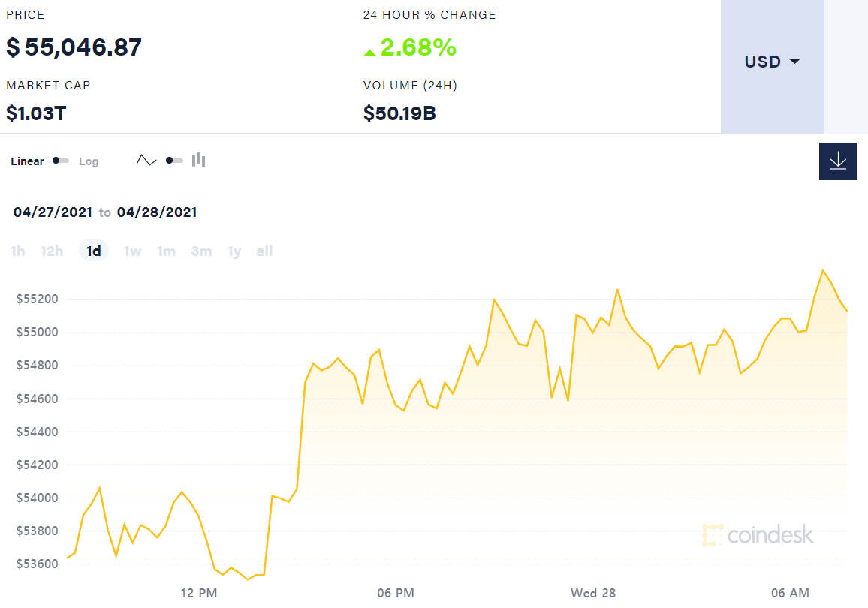
Task: Click the end date 04/28/2021
Action: (x=157, y=212)
